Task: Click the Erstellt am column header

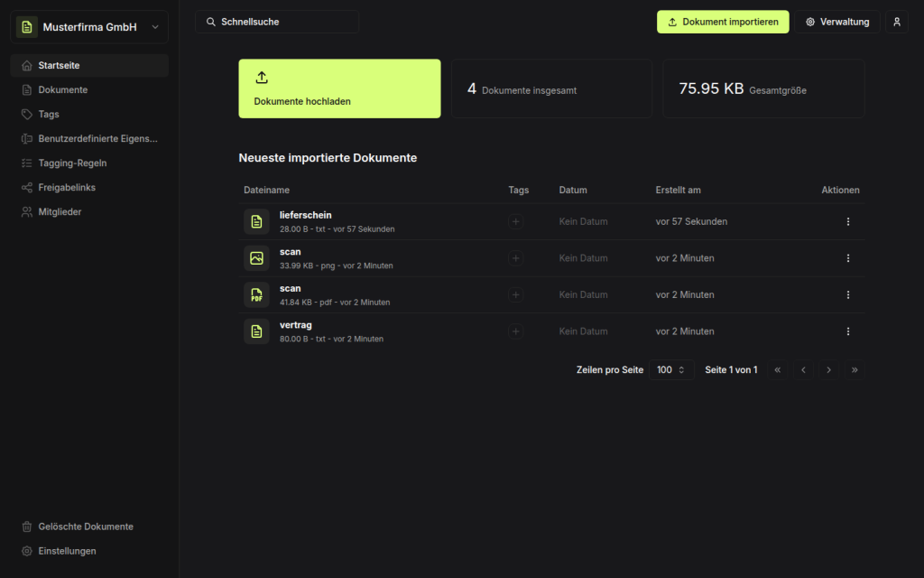Action: 678,190
